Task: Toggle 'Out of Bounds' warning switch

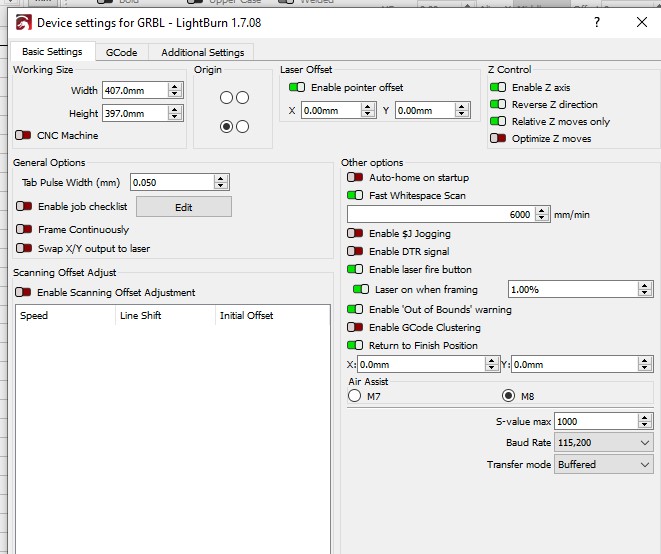Action: [355, 309]
